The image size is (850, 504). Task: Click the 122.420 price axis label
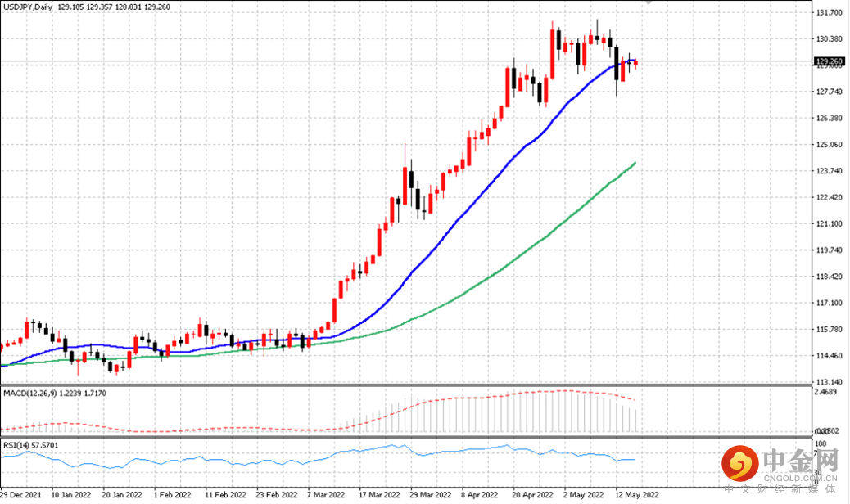pos(830,197)
